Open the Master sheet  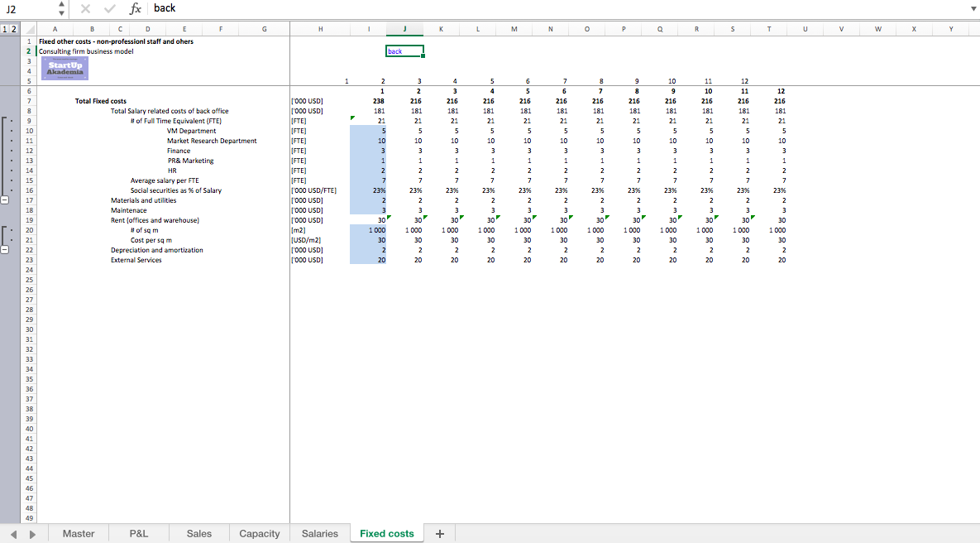(79, 533)
